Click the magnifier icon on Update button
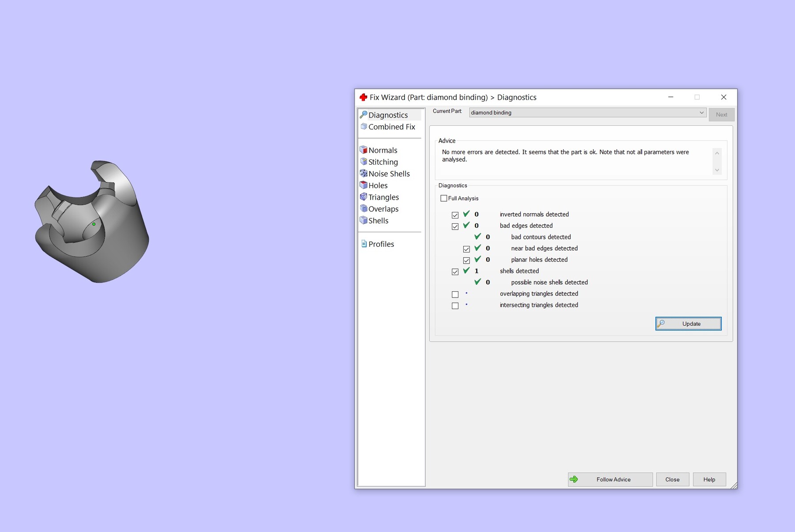This screenshot has height=532, width=795. (x=661, y=324)
